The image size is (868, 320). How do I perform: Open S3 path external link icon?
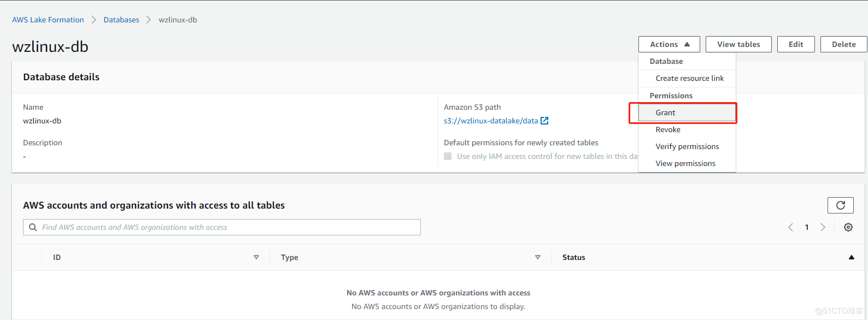click(544, 121)
